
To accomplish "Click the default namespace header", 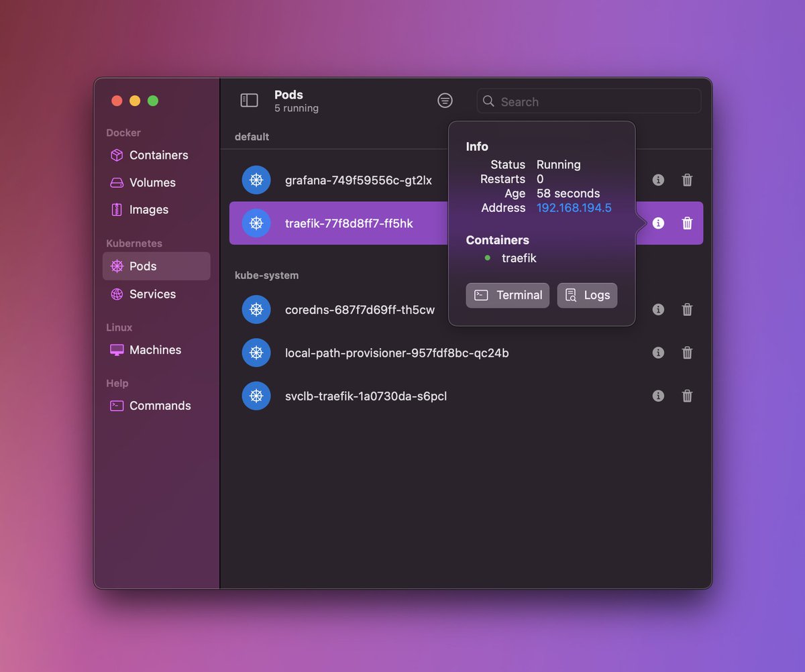I will [x=252, y=137].
